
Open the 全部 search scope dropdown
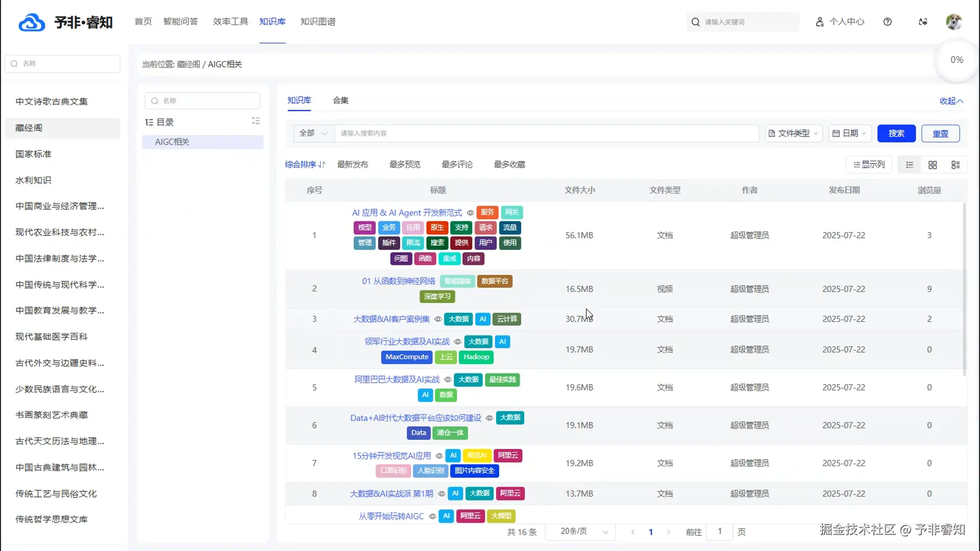[x=313, y=133]
